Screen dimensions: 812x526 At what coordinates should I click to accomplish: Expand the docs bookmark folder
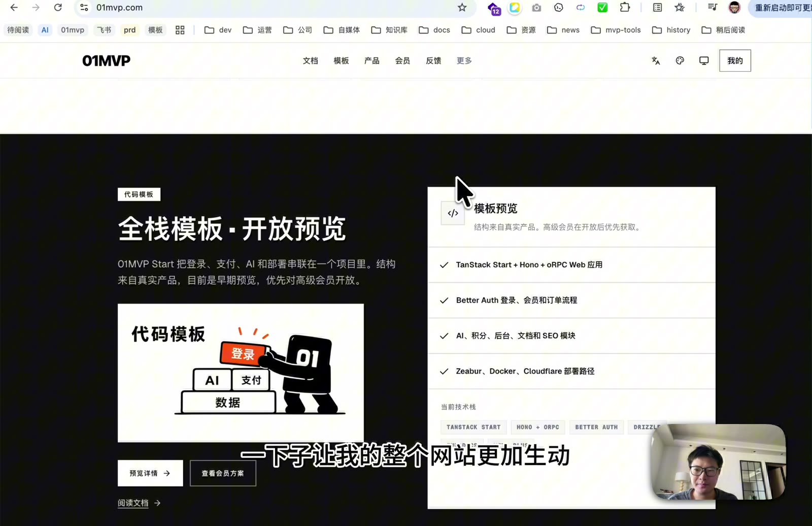coord(434,30)
